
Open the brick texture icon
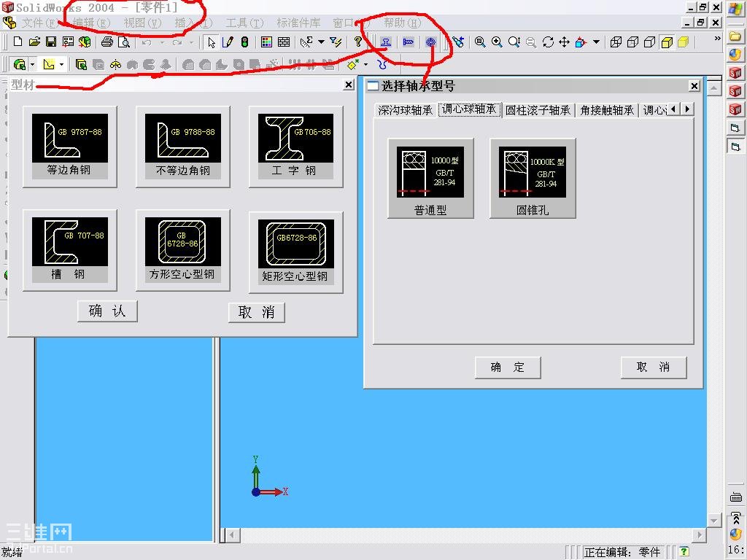point(284,42)
